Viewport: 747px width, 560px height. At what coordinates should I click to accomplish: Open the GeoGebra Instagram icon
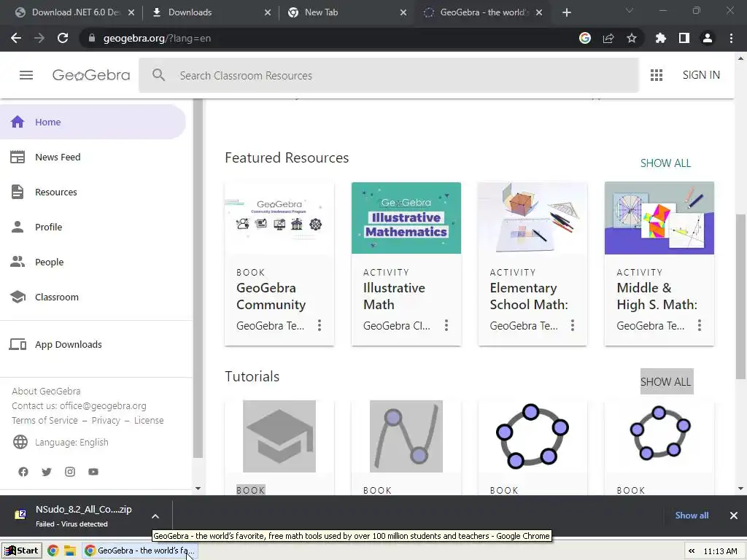70,472
